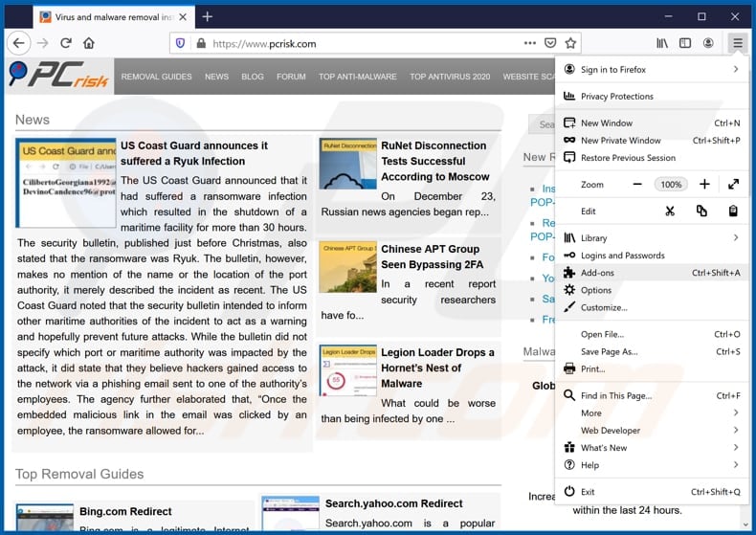The image size is (756, 535).
Task: Focus the address bar showing pcrisk.com
Action: tap(367, 43)
